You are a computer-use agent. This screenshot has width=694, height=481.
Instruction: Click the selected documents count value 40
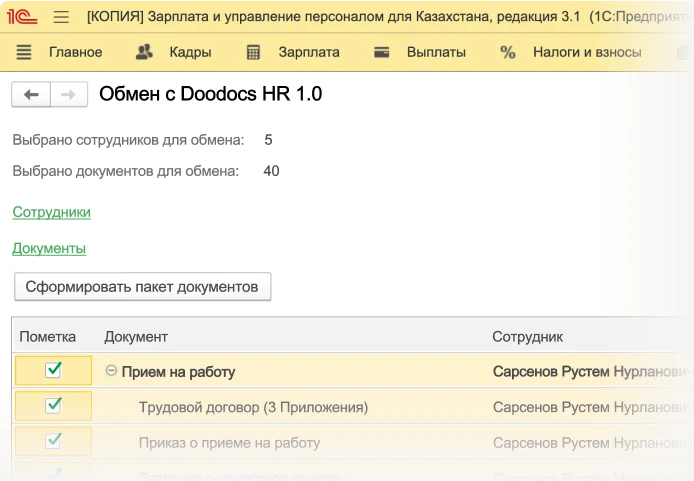pos(271,171)
